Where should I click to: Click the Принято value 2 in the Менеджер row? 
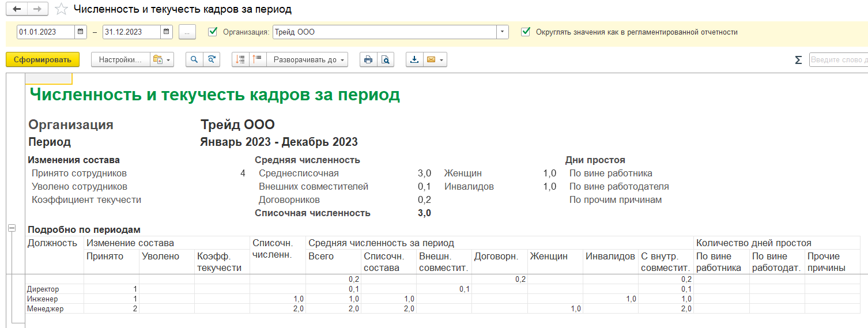[x=135, y=308]
